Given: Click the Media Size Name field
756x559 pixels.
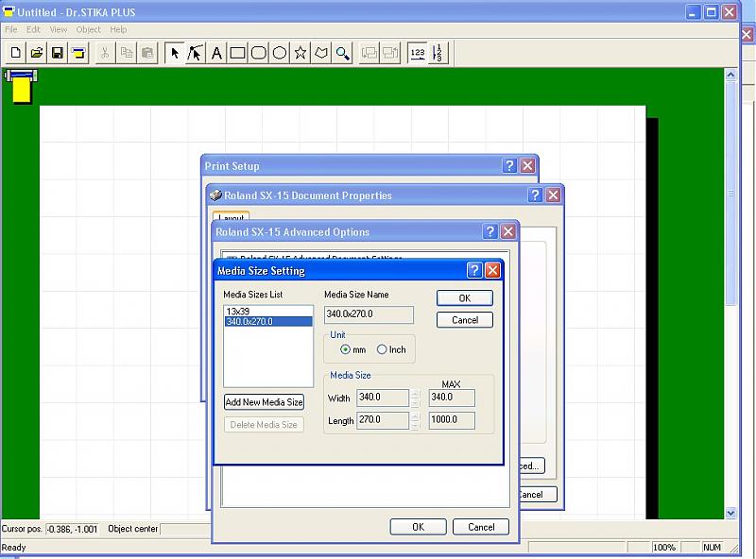Looking at the screenshot, I should pyautogui.click(x=369, y=314).
